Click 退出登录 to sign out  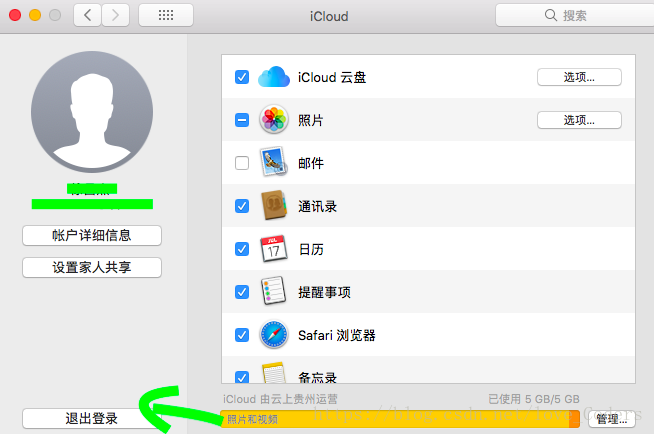pos(92,418)
